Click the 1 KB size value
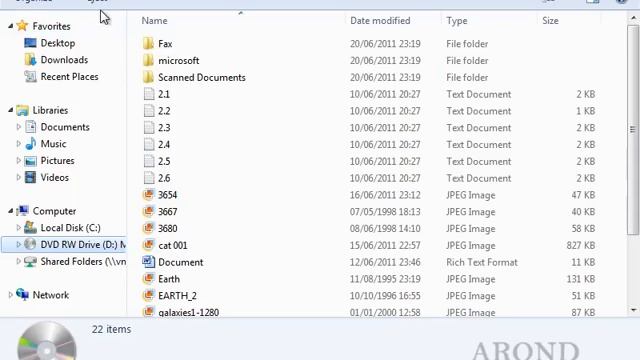This screenshot has width=640, height=360. [x=585, y=111]
